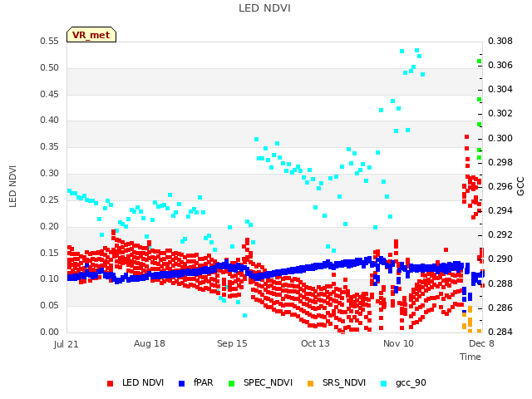Screen dimensions: 532x399
Task: Click the 0.306 GCC axis value
Action: [500, 65]
